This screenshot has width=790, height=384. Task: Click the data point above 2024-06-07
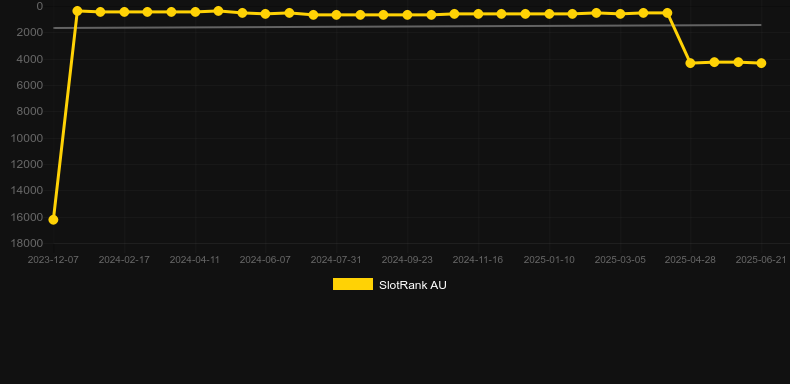(x=266, y=14)
